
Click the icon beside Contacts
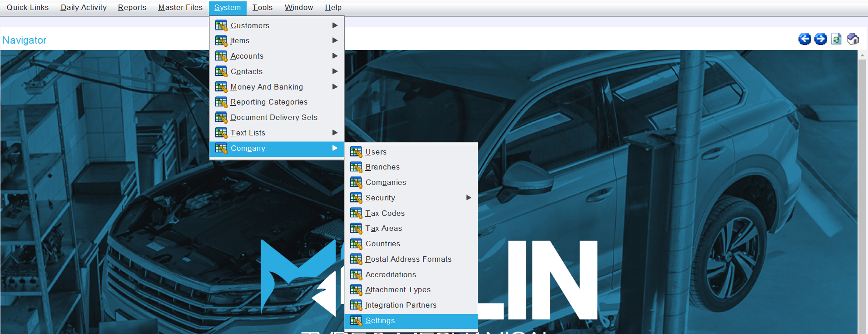pyautogui.click(x=221, y=72)
